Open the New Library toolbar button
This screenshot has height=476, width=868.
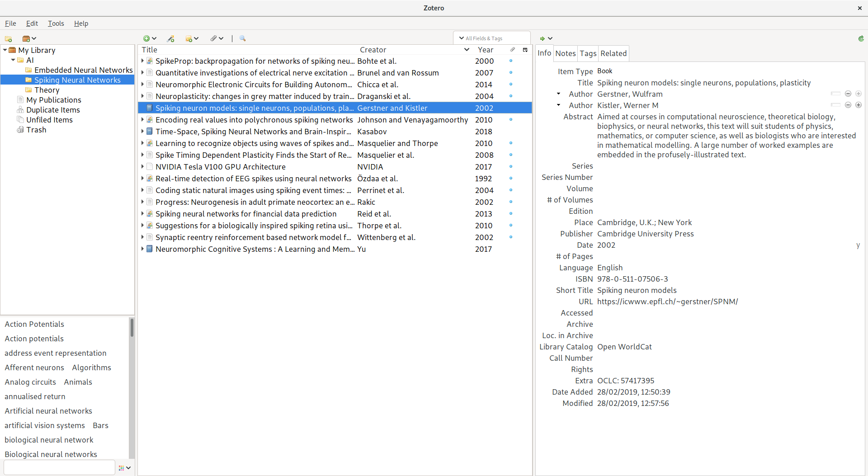pos(28,39)
